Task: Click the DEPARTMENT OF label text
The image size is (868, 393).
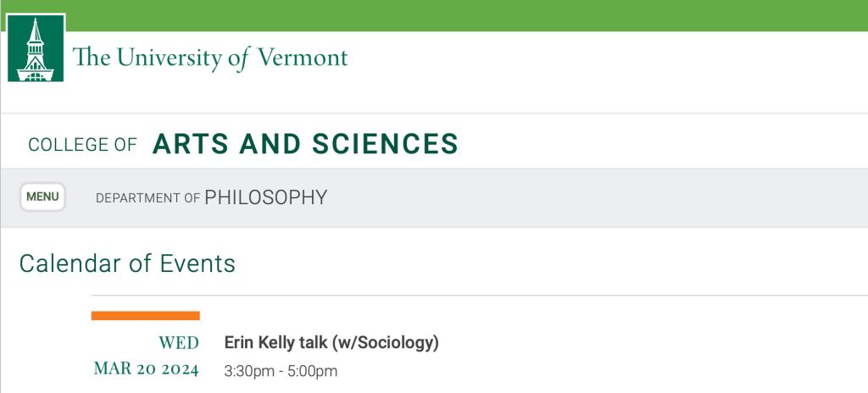Action: (148, 198)
